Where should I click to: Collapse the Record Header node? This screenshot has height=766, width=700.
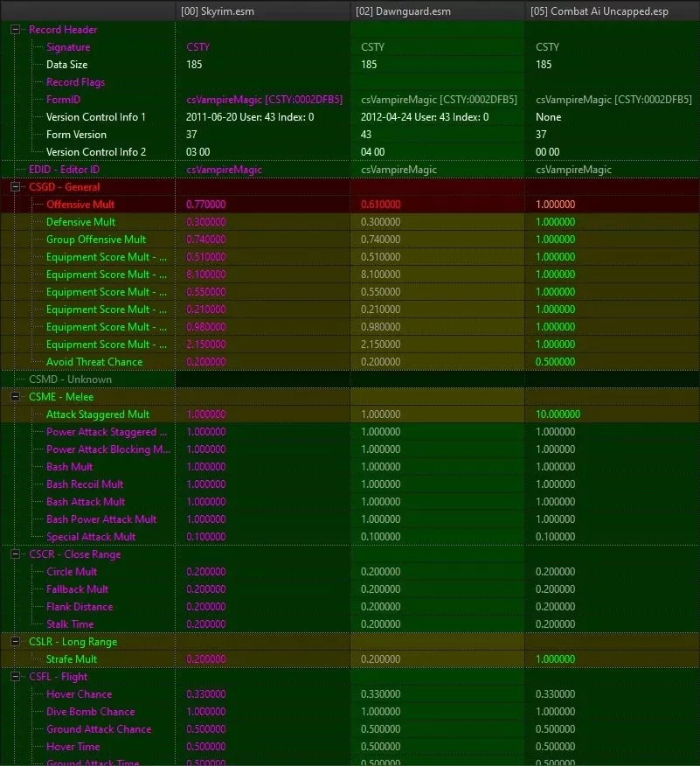[15, 30]
